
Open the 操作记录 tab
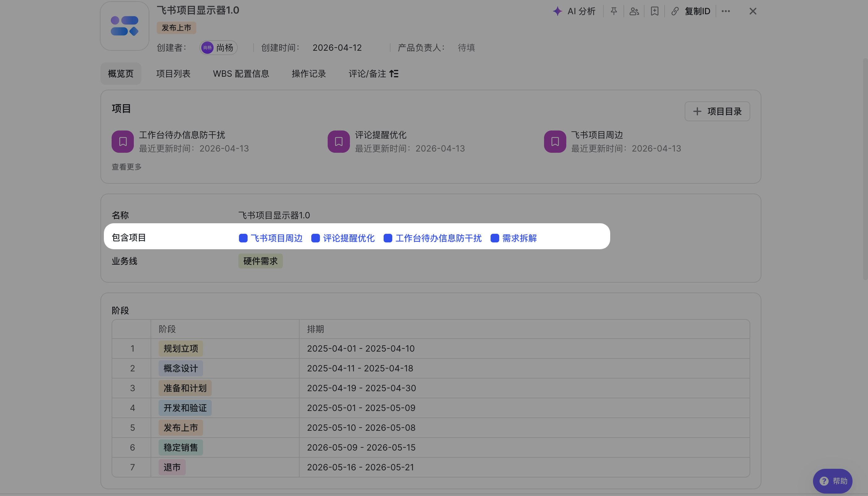pos(309,74)
